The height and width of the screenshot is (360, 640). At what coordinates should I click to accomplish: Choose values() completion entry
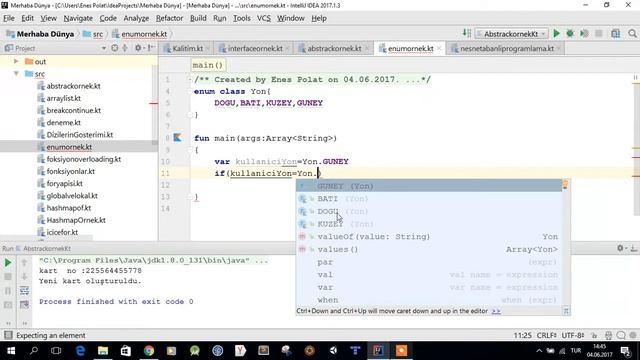pos(429,249)
